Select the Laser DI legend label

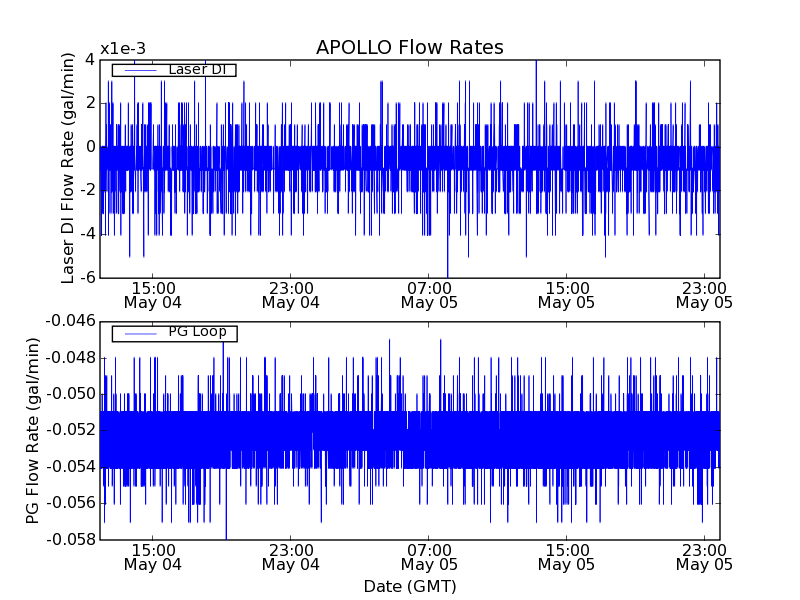(x=196, y=69)
